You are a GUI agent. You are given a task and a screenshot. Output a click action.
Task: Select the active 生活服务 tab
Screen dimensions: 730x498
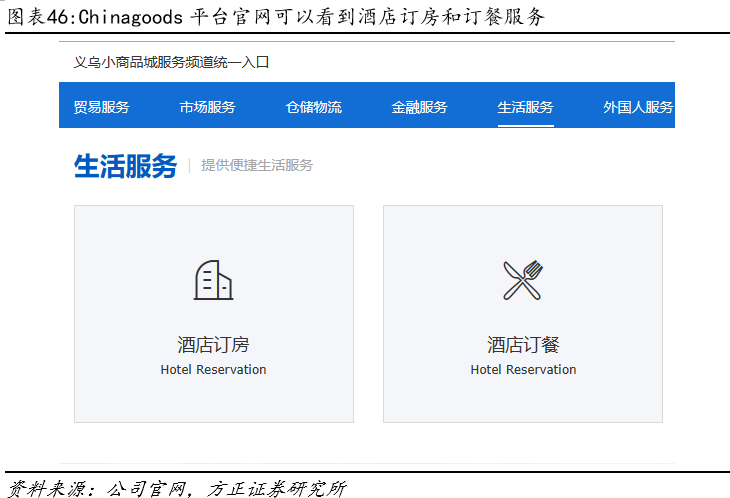click(x=525, y=107)
